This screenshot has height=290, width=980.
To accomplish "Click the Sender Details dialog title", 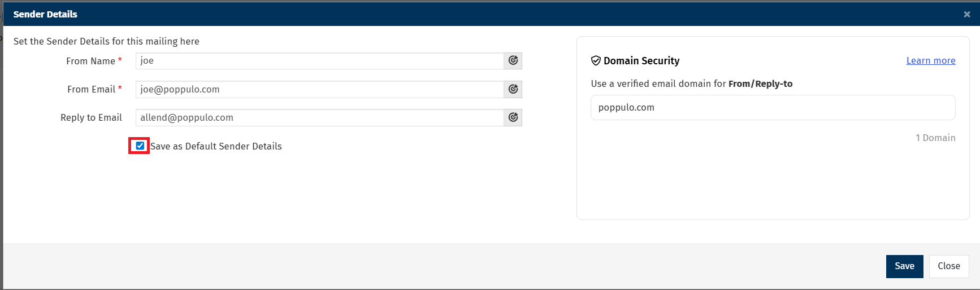I will [45, 14].
